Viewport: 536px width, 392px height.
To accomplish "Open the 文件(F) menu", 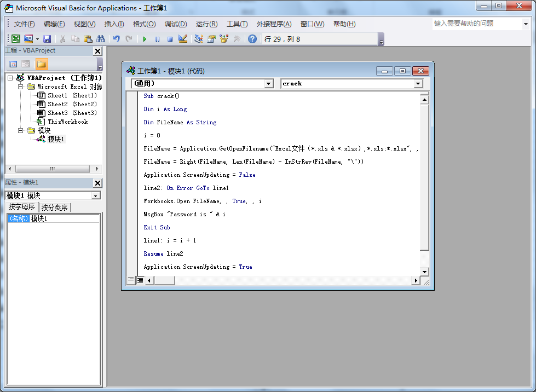I will [x=24, y=24].
